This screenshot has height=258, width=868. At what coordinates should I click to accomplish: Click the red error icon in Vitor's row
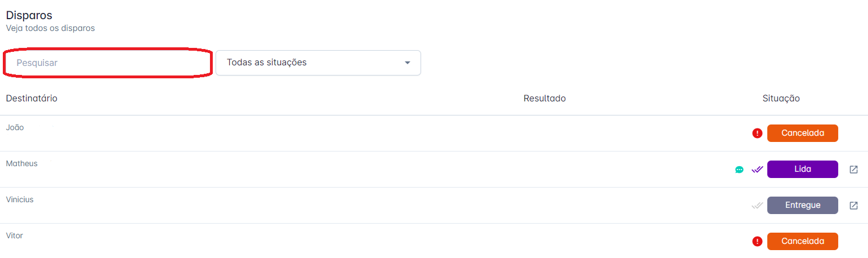point(757,242)
